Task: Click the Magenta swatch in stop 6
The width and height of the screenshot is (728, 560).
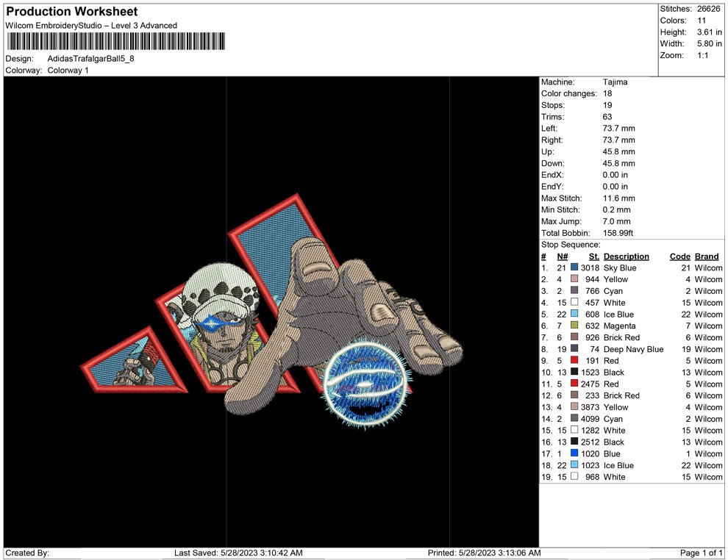Action: (574, 326)
